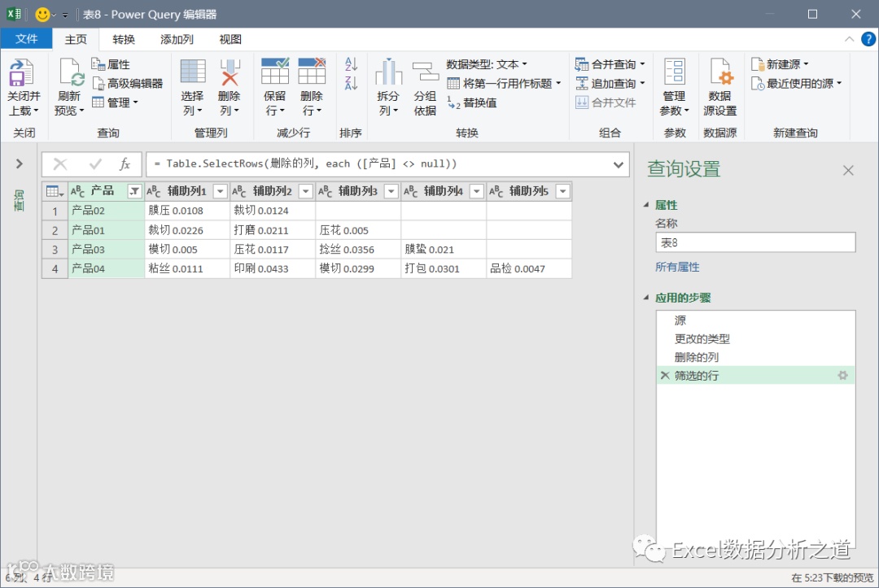
Task: Switch to the Transform (转换) tab
Action: (124, 39)
